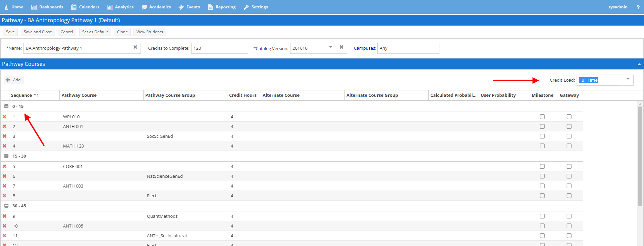The height and width of the screenshot is (246, 644).
Task: Click the User Probability column header
Action: (504, 95)
